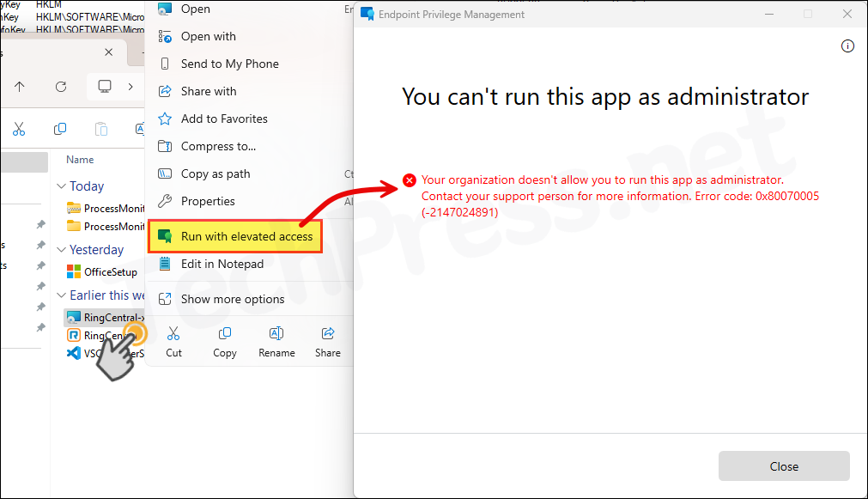Close the File Explorer tab
The height and width of the screenshot is (499, 868).
pyautogui.click(x=108, y=52)
